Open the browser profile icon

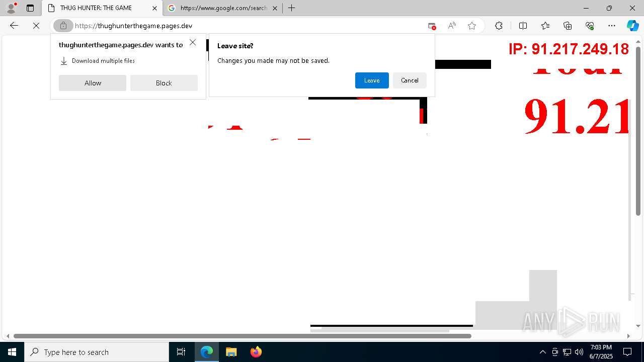(x=11, y=8)
